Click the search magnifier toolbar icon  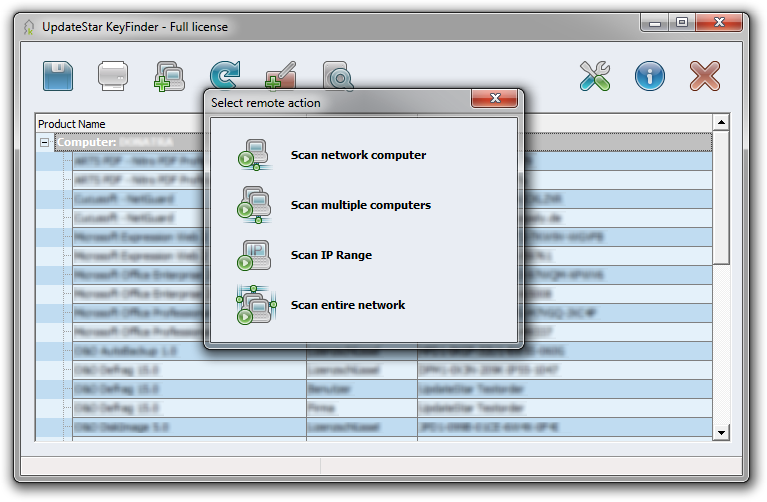337,75
